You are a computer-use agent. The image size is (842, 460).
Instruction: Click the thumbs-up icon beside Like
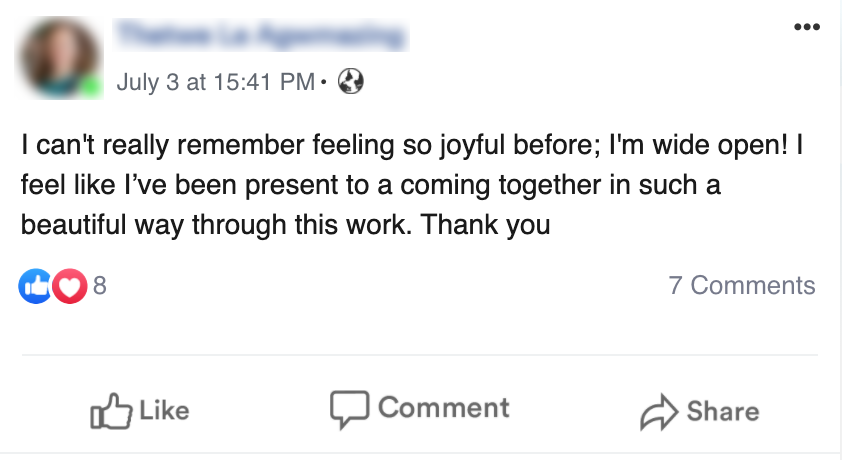pos(109,410)
